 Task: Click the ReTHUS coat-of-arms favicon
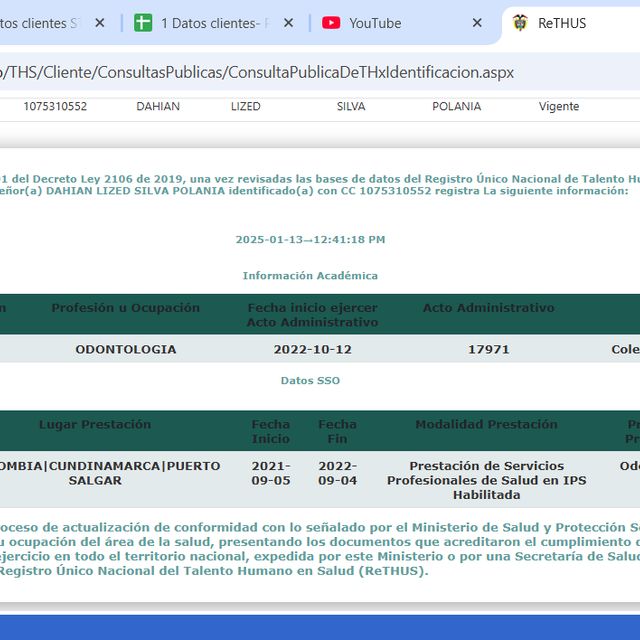click(520, 23)
